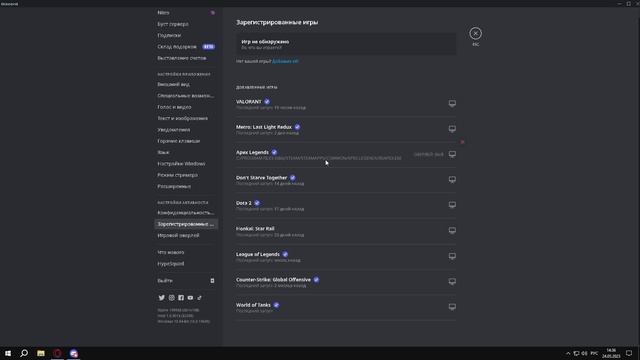This screenshot has height=360, width=640.
Task: Expand hidden system tray icons chevron
Action: (x=568, y=353)
